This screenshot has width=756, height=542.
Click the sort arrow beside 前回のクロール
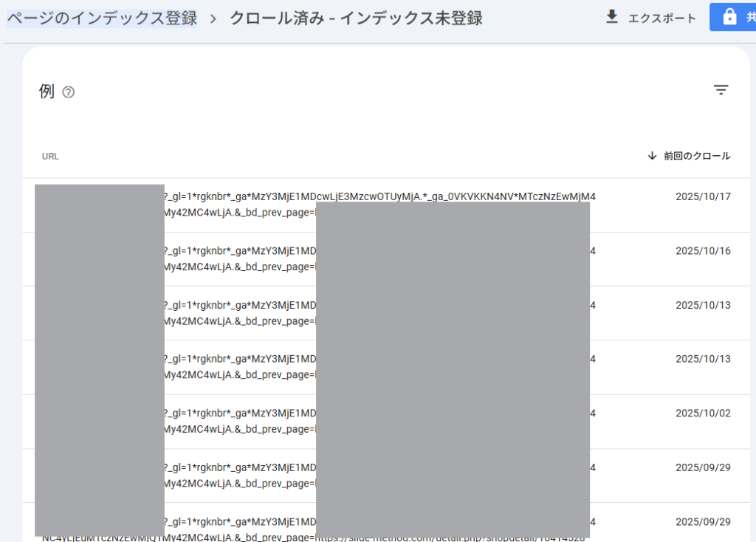652,156
